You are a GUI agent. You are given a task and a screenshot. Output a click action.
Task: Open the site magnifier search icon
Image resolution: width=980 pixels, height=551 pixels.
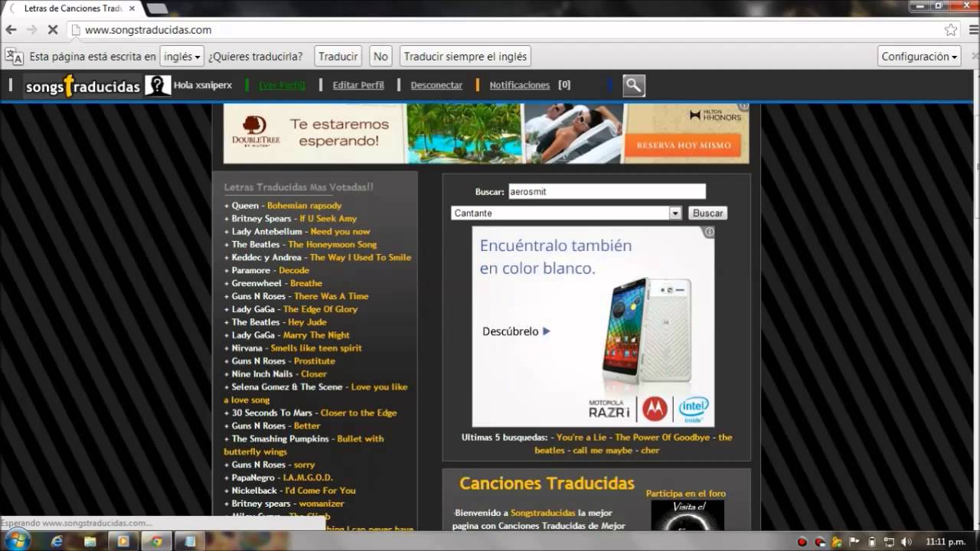pos(634,86)
